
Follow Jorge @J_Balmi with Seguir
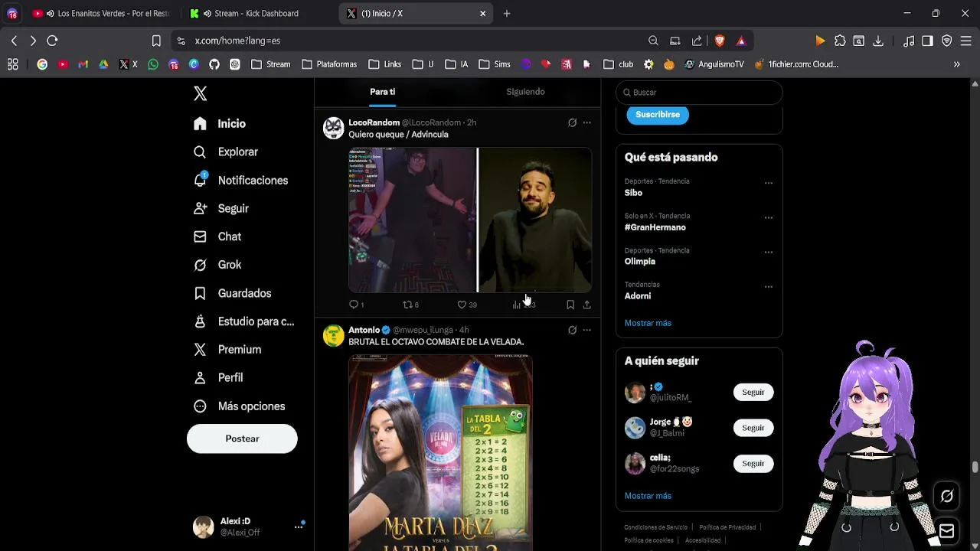pos(753,428)
